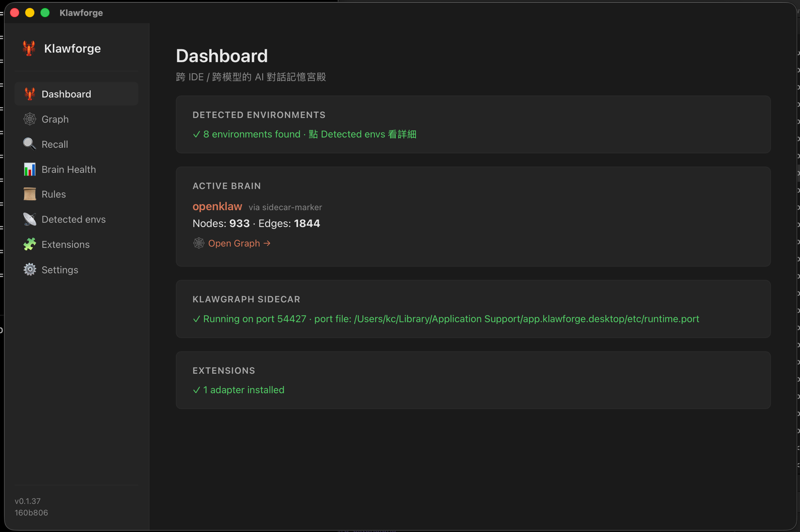Click the build hash 160b806

click(31, 512)
